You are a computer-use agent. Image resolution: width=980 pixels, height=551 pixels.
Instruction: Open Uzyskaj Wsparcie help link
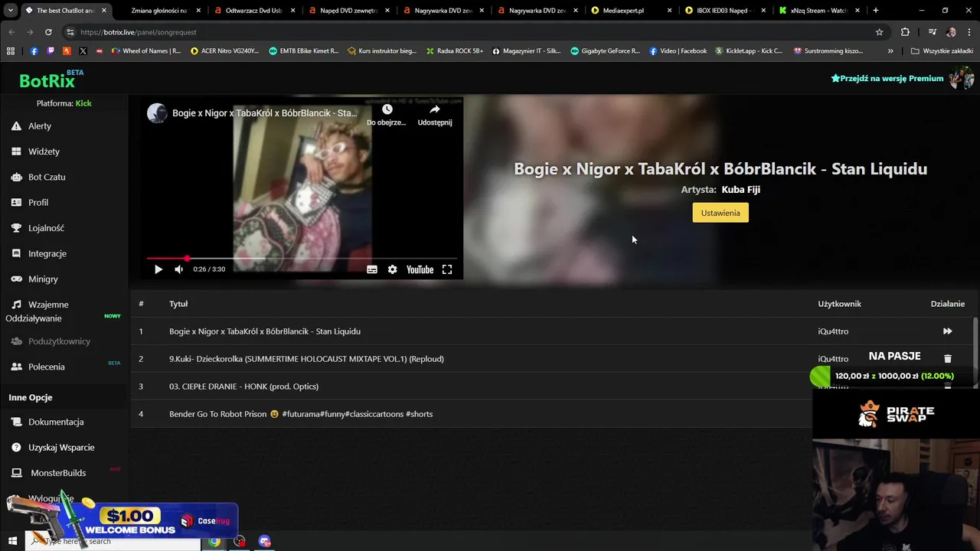pos(61,447)
